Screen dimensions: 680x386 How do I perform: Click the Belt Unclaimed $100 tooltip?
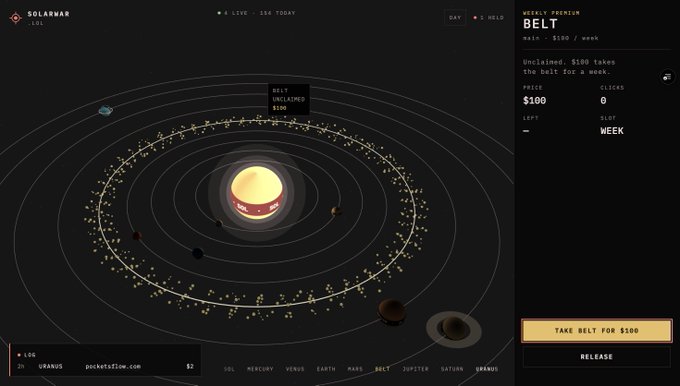pos(289,99)
